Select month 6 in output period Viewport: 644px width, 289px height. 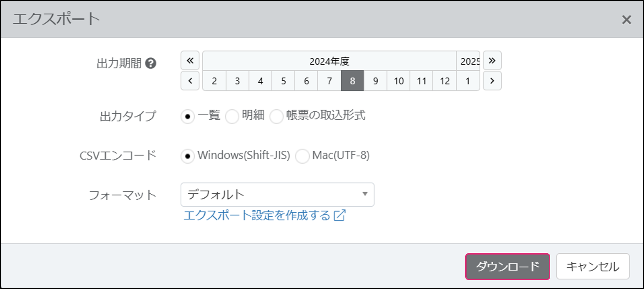306,81
